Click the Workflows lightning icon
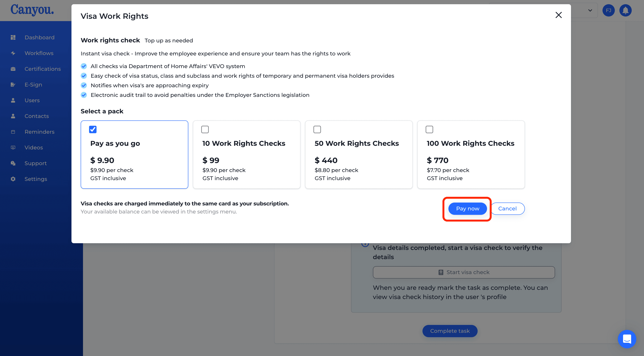 (x=13, y=53)
